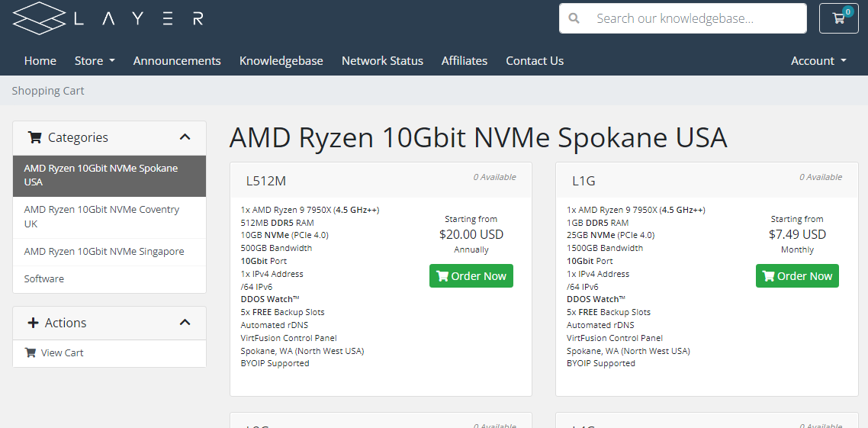Screen dimensions: 868x428
Task: Click the $7.49 USD price
Action: tap(797, 235)
